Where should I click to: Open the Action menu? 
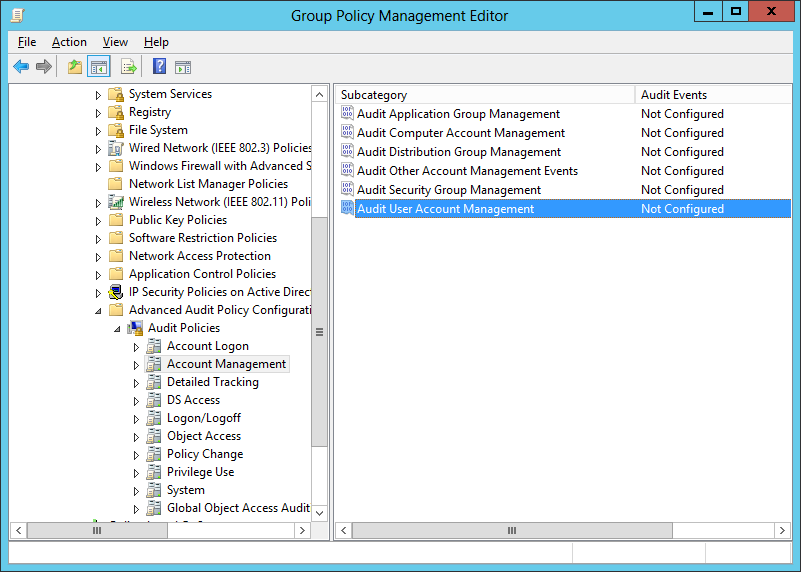coord(69,42)
